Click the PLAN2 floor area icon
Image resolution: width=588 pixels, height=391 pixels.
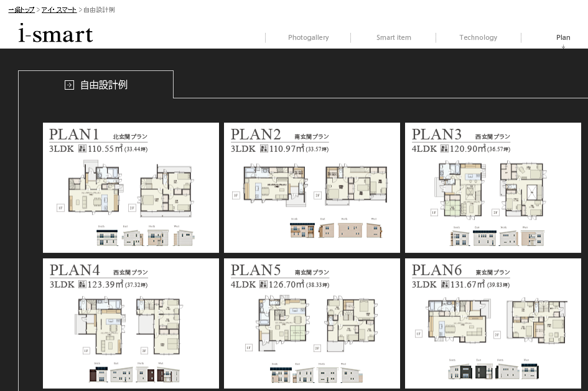[x=264, y=149]
